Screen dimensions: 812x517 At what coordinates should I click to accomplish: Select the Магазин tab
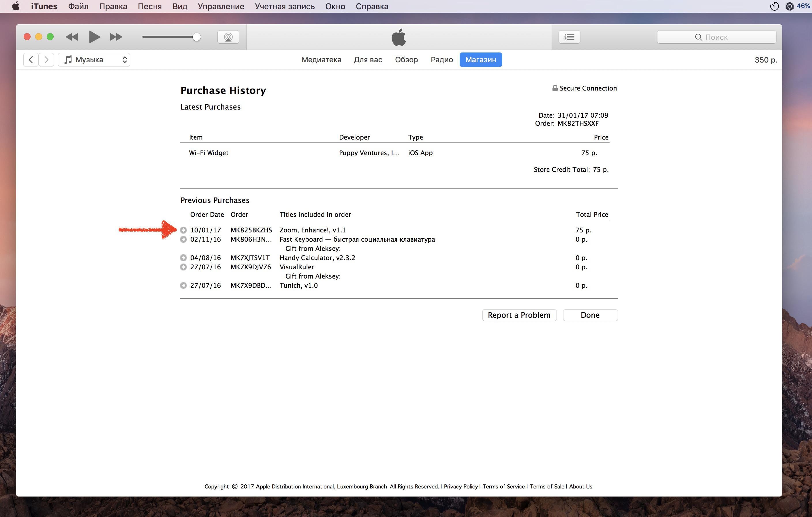[x=480, y=60]
